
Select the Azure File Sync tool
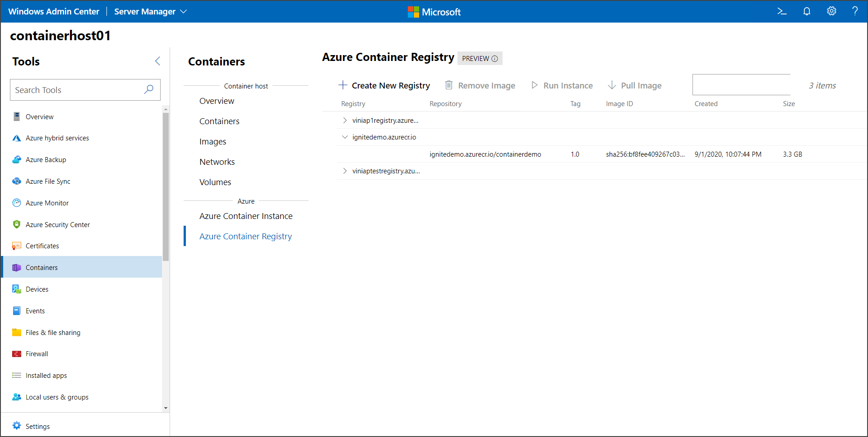click(x=47, y=181)
